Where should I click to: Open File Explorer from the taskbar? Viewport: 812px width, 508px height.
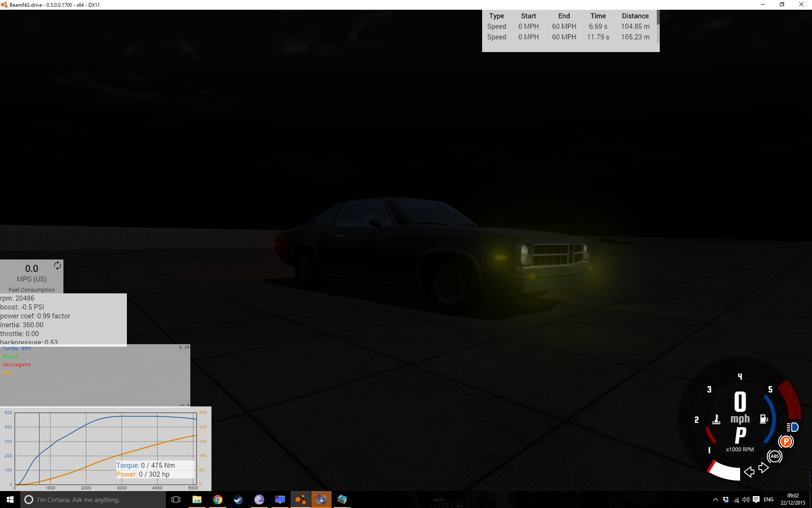[x=197, y=500]
